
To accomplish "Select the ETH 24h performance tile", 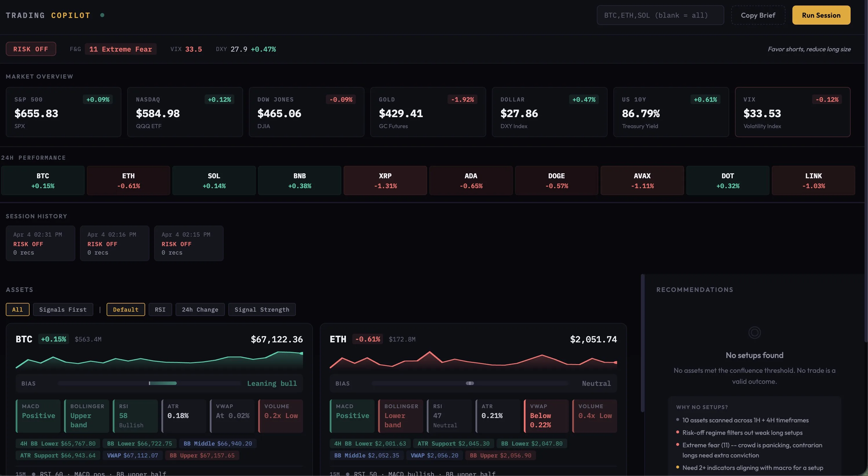I will click(x=128, y=180).
